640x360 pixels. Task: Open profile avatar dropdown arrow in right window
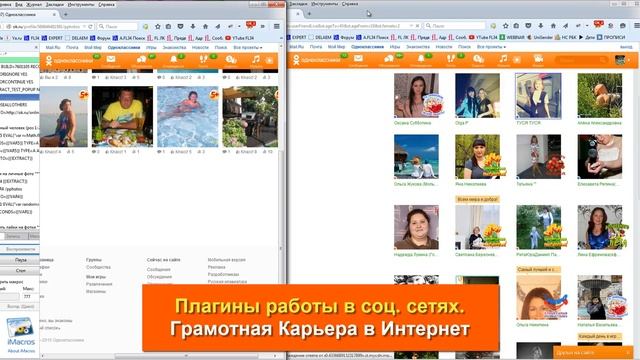[x=629, y=60]
